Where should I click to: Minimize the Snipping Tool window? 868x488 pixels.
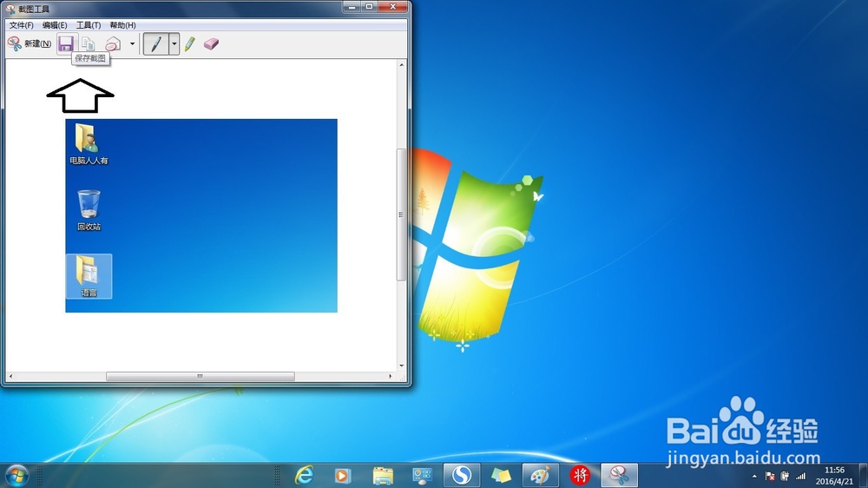(352, 7)
